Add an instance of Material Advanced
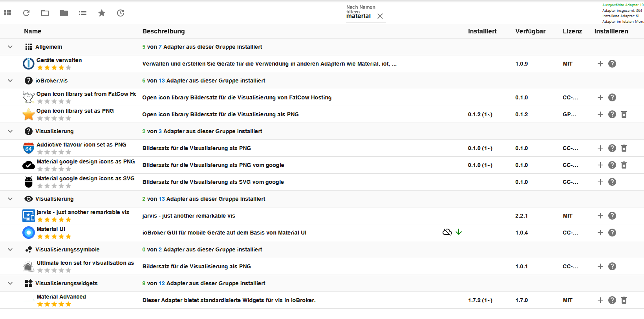Viewport: 644px width, 319px height. pos(600,300)
